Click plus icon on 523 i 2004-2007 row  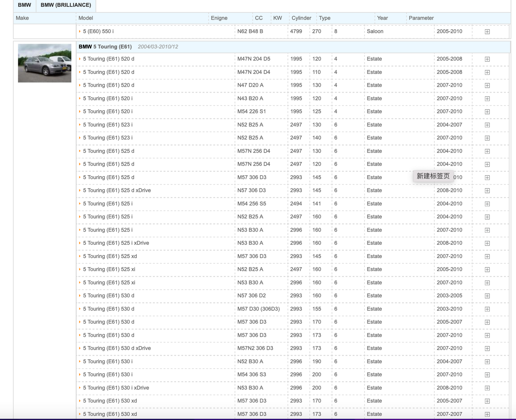point(487,125)
